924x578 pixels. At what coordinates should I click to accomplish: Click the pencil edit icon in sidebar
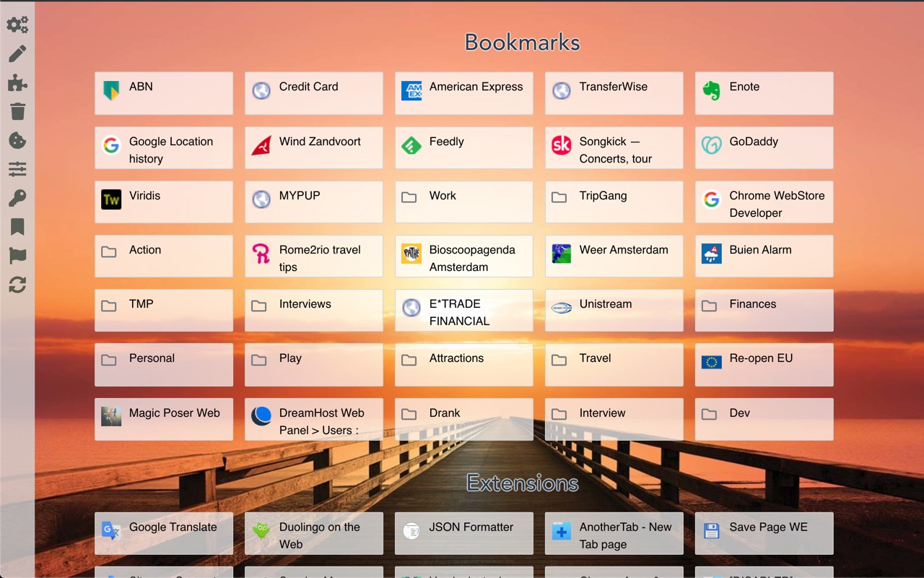[x=17, y=53]
